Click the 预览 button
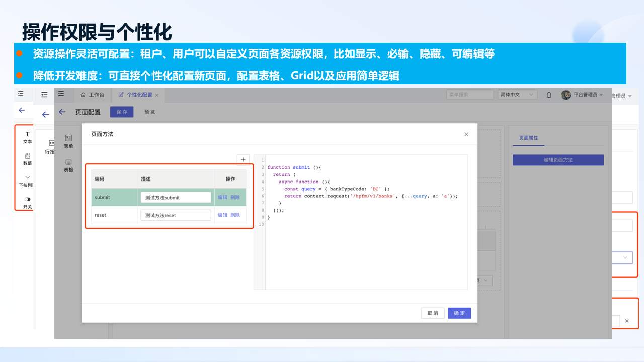The width and height of the screenshot is (644, 362). tap(149, 112)
